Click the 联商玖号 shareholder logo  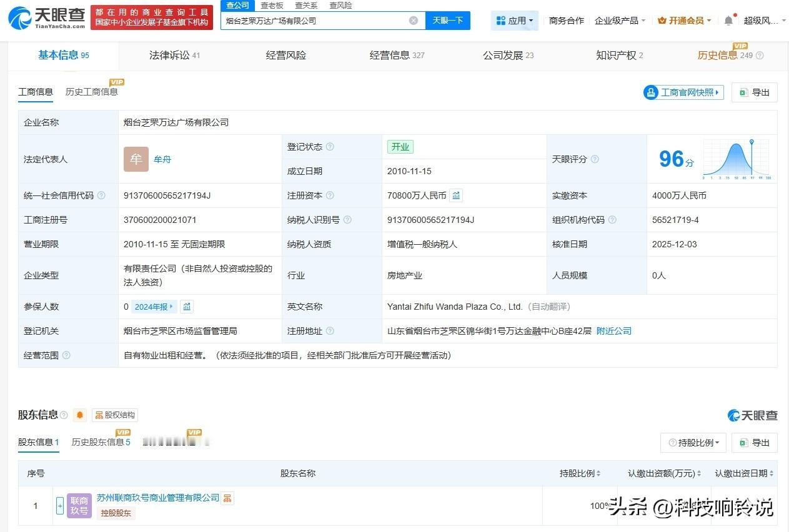[79, 506]
